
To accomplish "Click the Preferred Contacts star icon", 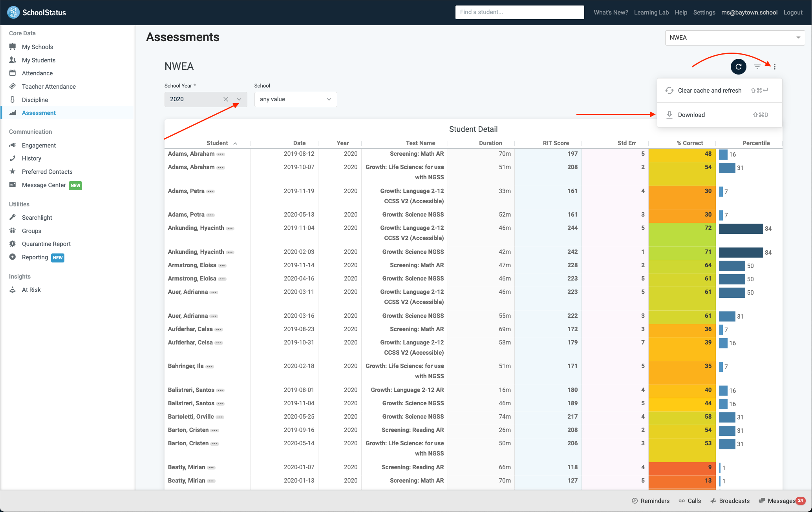I will [13, 171].
